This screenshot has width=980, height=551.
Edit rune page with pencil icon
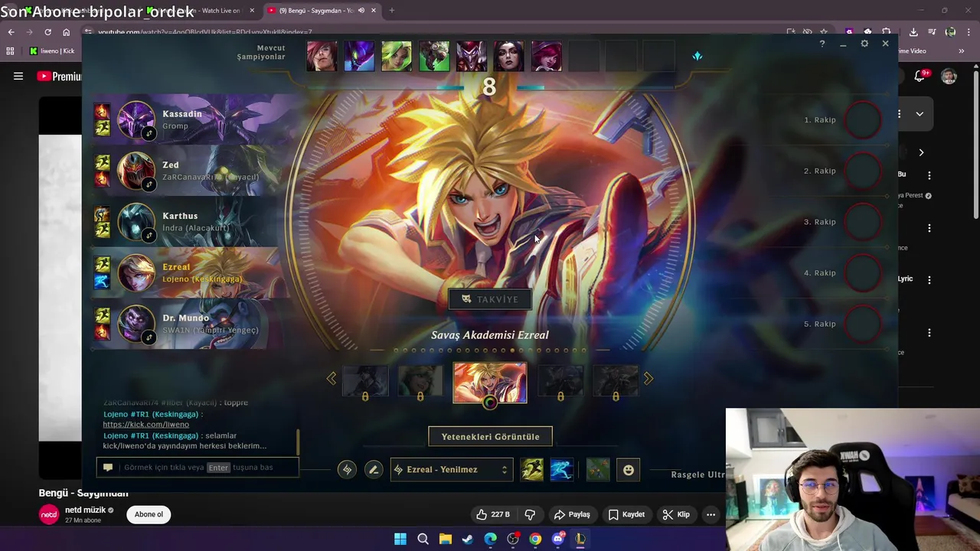tap(374, 470)
